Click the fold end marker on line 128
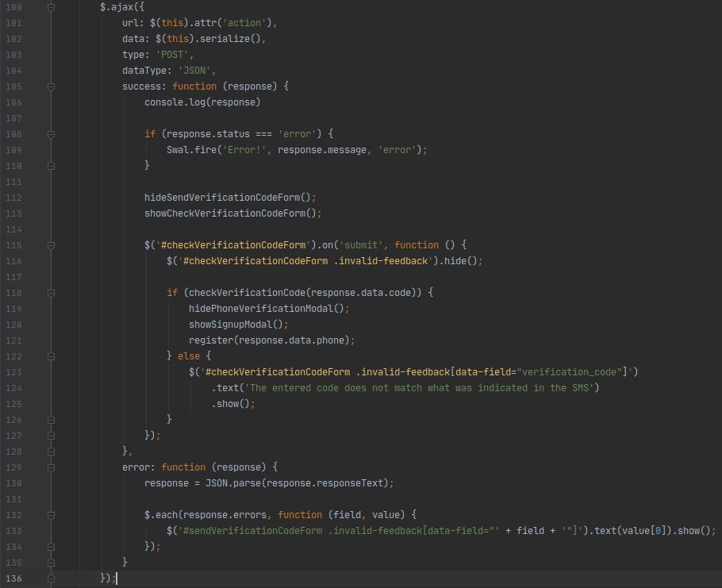 (51, 452)
